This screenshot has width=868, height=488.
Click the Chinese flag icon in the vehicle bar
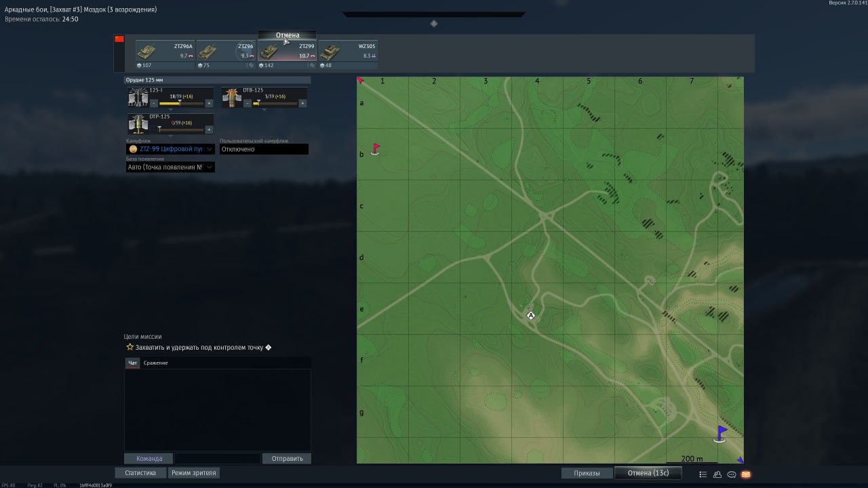click(x=119, y=39)
